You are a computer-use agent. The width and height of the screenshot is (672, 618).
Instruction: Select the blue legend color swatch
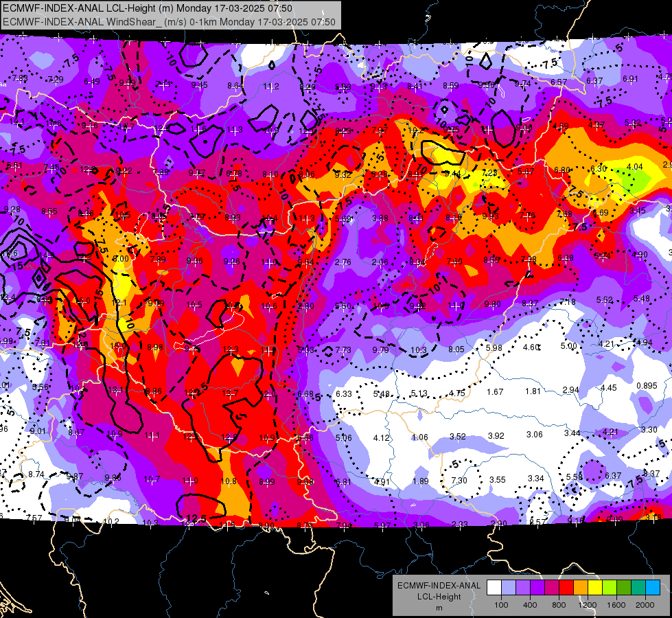[x=653, y=587]
